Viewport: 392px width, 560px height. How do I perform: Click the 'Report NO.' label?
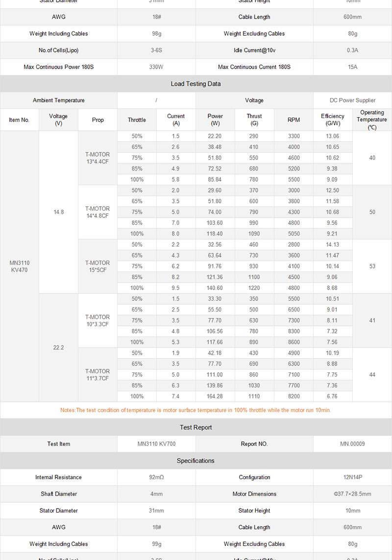254,444
